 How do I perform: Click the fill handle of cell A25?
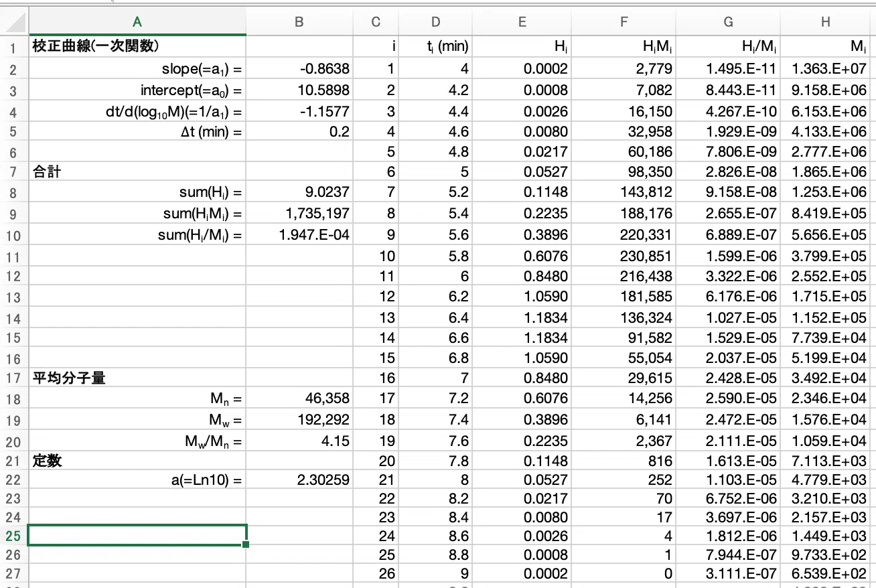(246, 544)
